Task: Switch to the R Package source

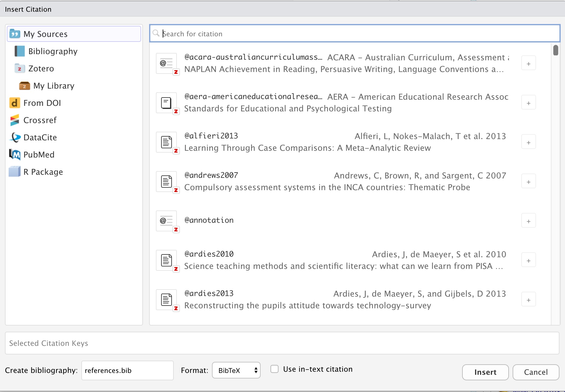Action: (x=43, y=172)
